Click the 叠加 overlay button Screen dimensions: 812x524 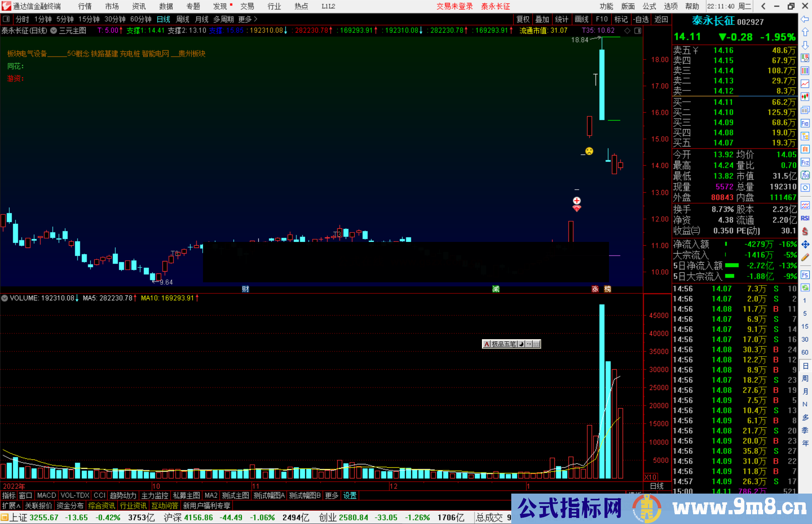[x=542, y=19]
